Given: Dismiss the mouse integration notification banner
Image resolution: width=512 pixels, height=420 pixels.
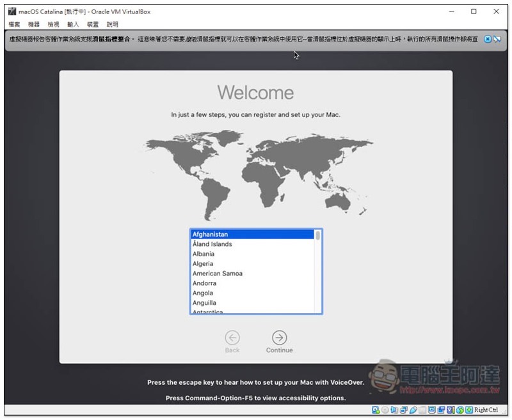Looking at the screenshot, I should tap(488, 39).
